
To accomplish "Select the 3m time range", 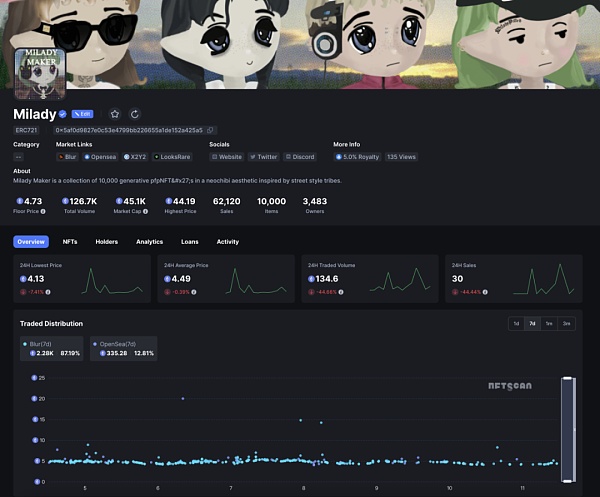I will click(567, 324).
